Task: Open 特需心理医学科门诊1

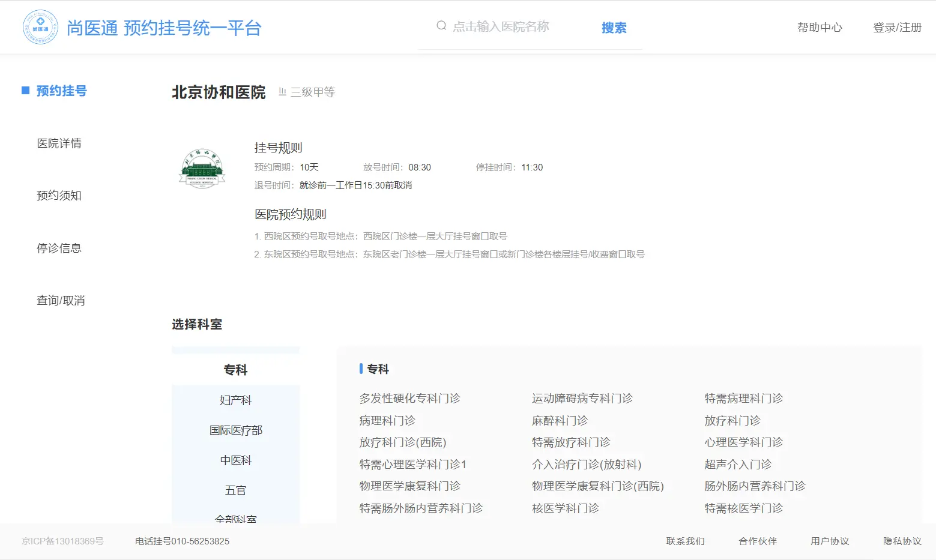Action: point(413,465)
